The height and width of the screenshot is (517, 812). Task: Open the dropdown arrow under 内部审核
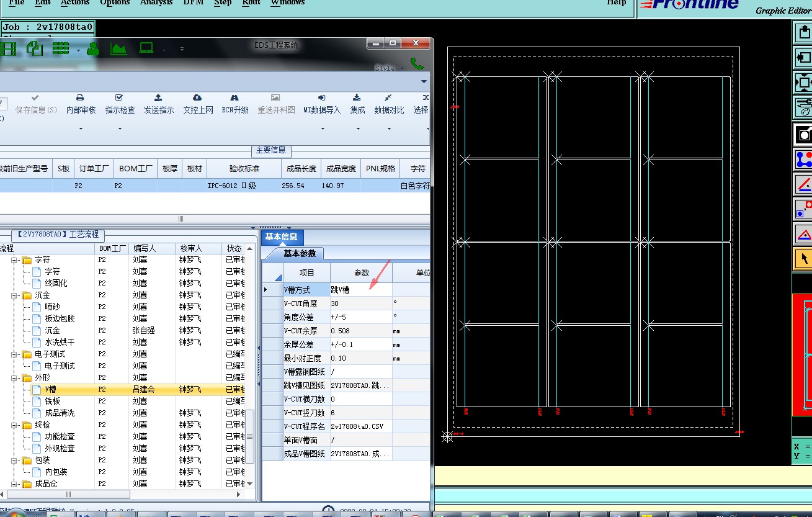81,129
